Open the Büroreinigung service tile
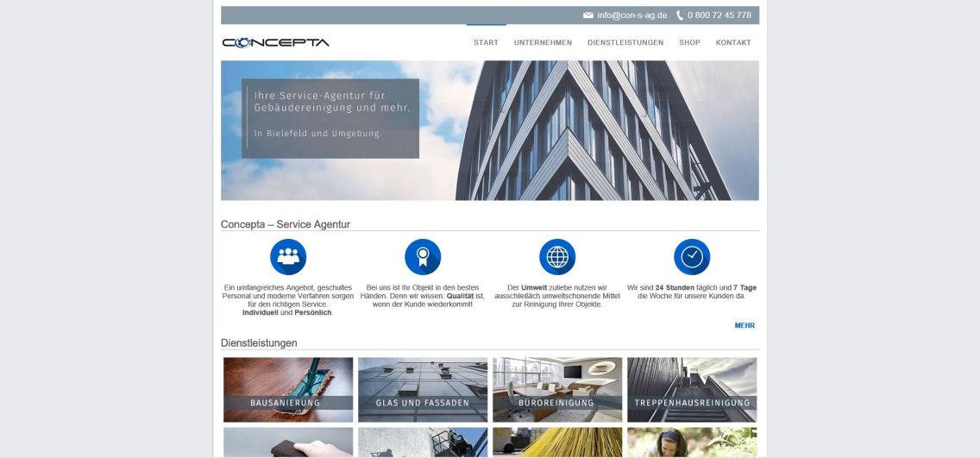The image size is (980, 458). tap(557, 390)
